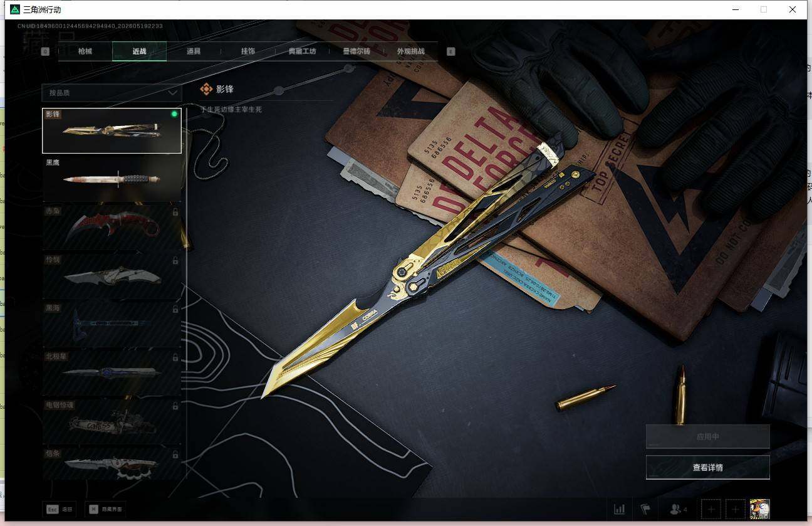Screen dimensions: 812x526
Task: Open 查看详情 details button
Action: click(708, 467)
